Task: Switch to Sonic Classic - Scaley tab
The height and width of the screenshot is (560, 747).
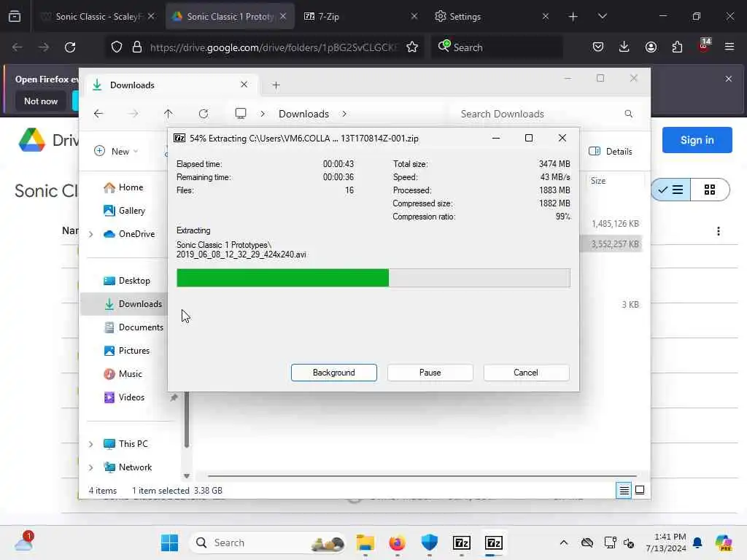Action: [x=98, y=16]
